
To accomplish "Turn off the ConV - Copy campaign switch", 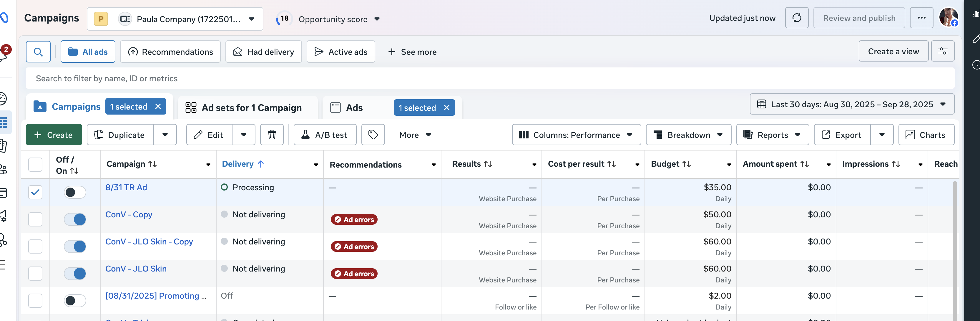I will click(75, 219).
